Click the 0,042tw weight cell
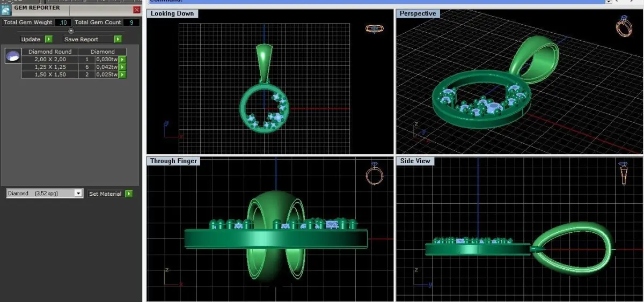Viewport: 644px width, 302px height. pos(106,67)
